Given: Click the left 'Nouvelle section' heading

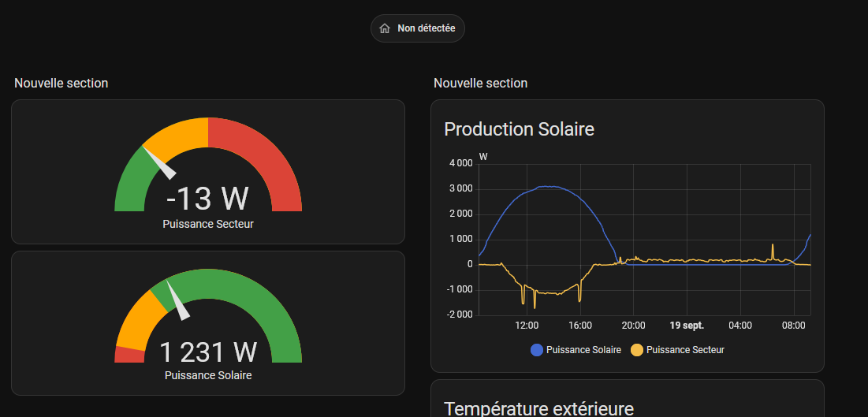Looking at the screenshot, I should tap(61, 83).
